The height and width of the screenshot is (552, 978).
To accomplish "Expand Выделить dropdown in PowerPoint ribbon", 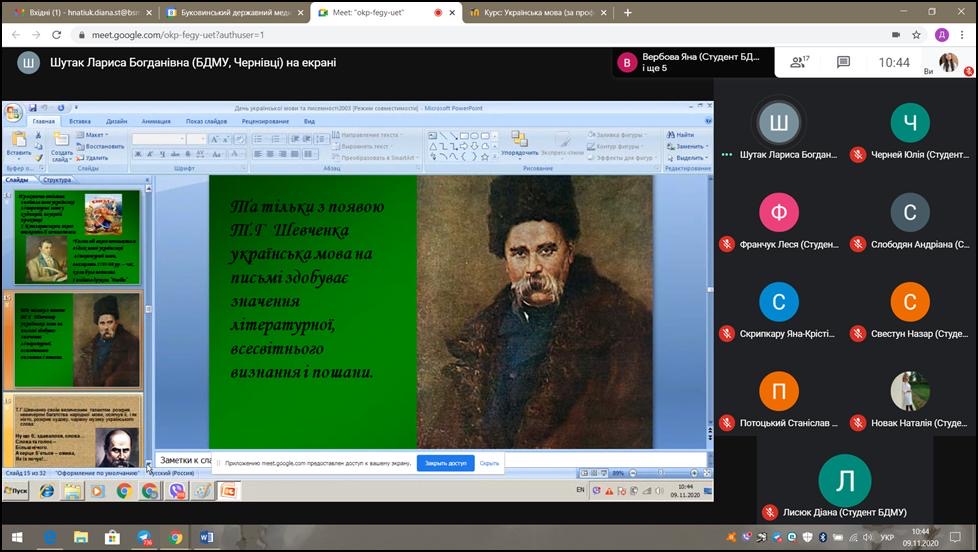I will (x=687, y=158).
